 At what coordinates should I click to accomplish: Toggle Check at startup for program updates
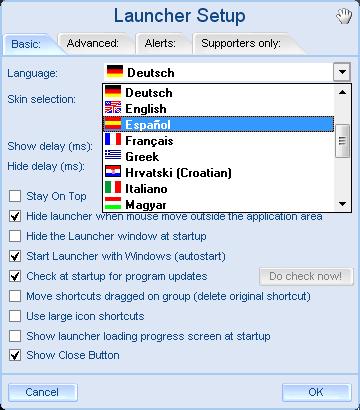tap(15, 276)
